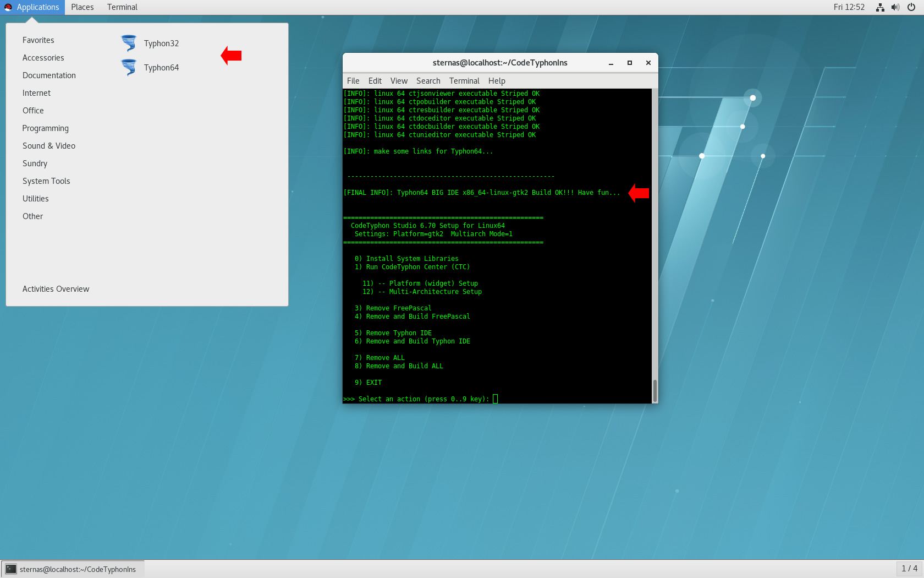Click '8) Remove and Build ALL' line

(399, 366)
